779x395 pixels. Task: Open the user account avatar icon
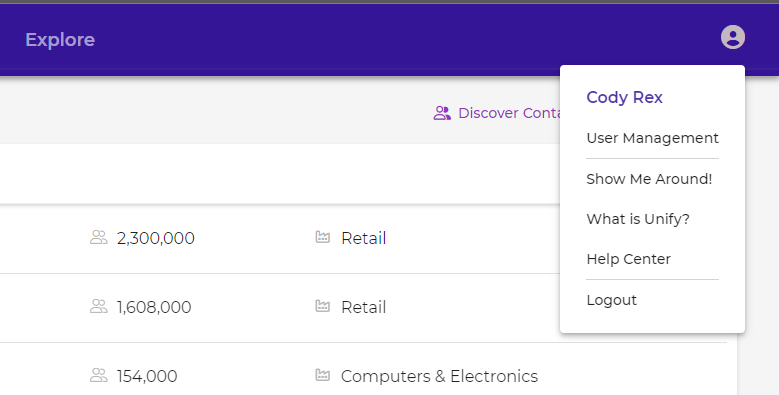click(x=733, y=37)
